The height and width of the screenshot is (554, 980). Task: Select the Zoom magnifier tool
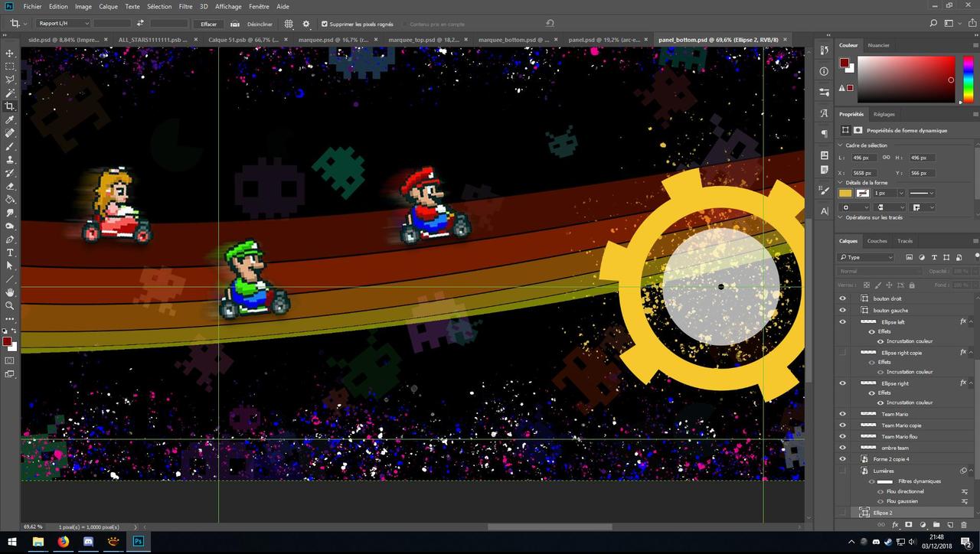click(x=10, y=305)
